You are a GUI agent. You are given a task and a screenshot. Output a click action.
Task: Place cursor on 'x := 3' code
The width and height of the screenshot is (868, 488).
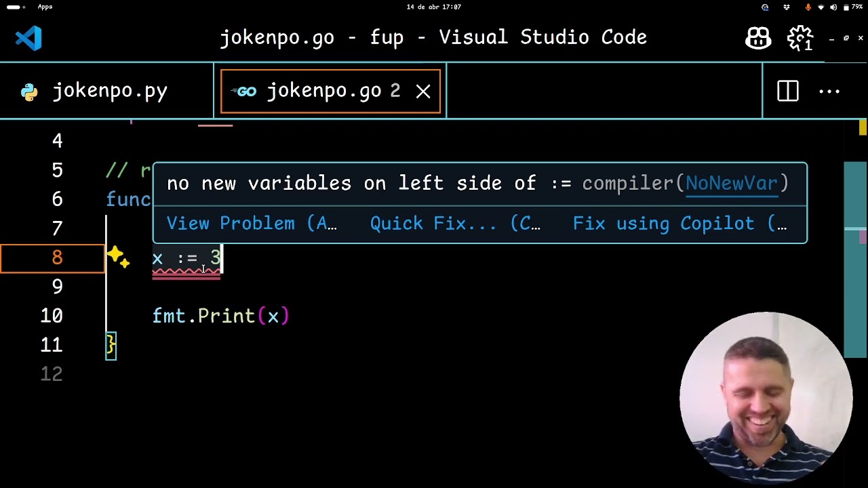[186, 258]
